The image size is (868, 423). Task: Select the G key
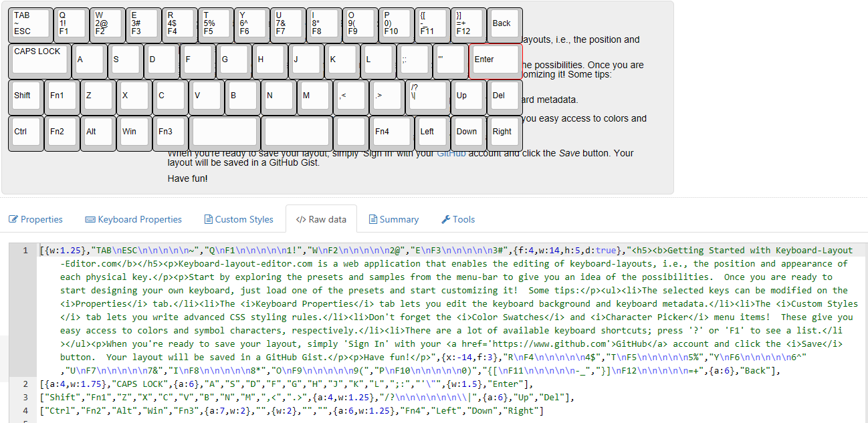tap(234, 61)
